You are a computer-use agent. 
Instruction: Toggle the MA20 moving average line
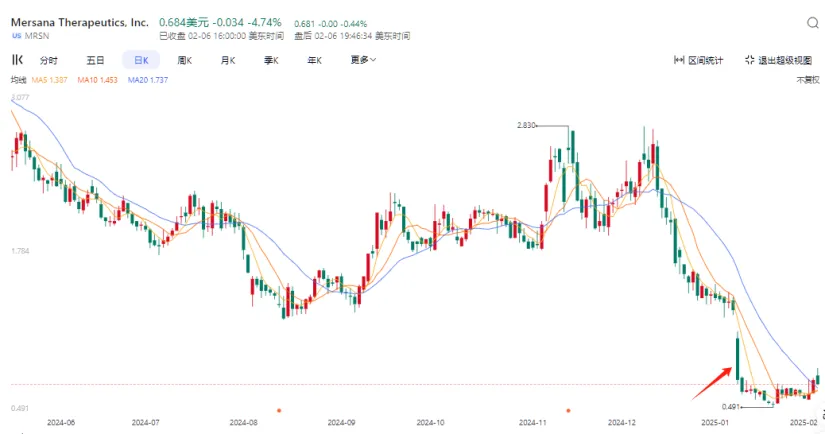click(x=147, y=80)
